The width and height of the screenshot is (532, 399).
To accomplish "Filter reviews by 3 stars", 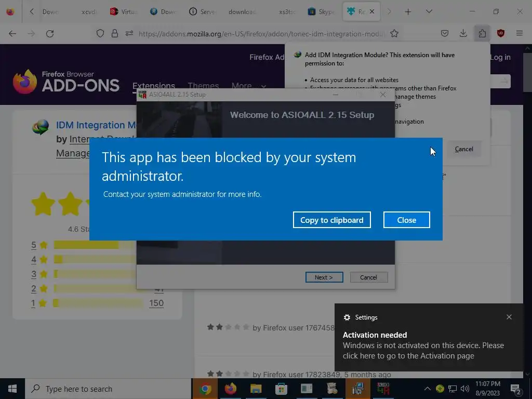I will (34, 274).
